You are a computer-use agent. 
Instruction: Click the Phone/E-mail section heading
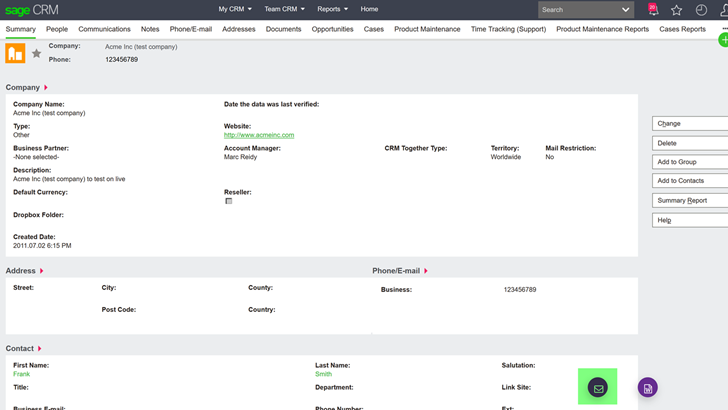[396, 271]
